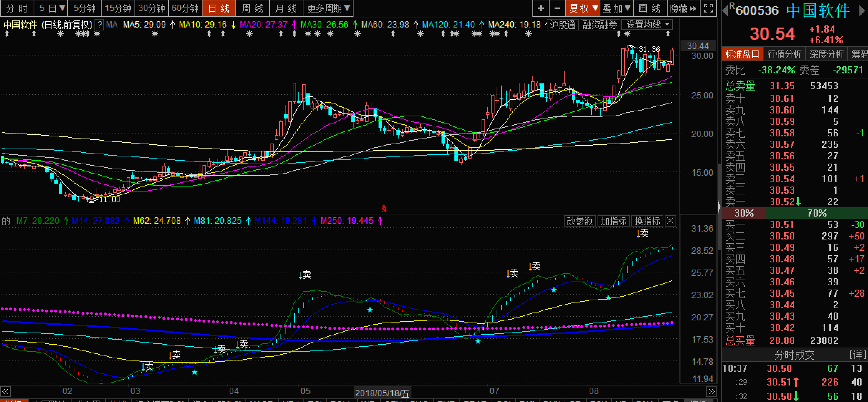Go to previous stock using left arrow
This screenshot has height=402, width=868.
725,10
